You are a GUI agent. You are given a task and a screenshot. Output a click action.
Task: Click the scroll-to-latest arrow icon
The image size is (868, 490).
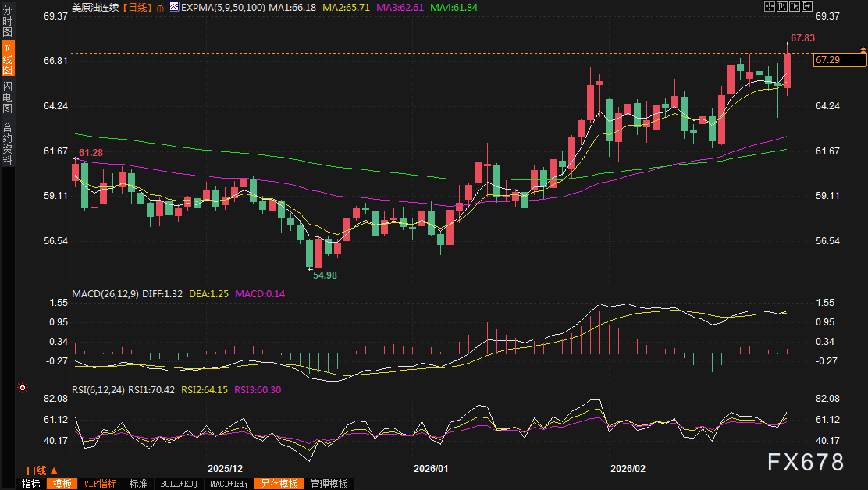pyautogui.click(x=808, y=6)
